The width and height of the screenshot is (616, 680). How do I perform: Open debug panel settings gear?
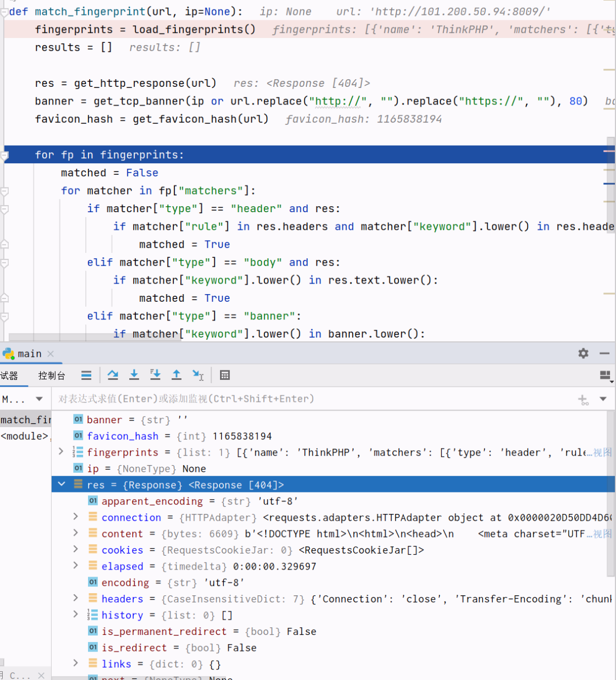click(584, 353)
